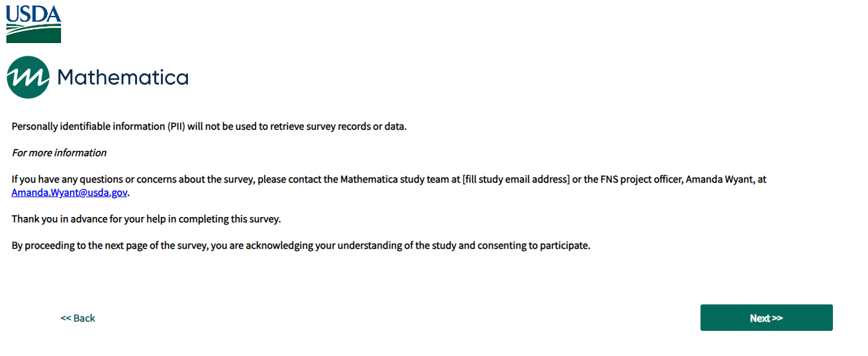Screen dimensions: 868x356
Task: Click the "For more information" italic heading
Action: pyautogui.click(x=59, y=153)
